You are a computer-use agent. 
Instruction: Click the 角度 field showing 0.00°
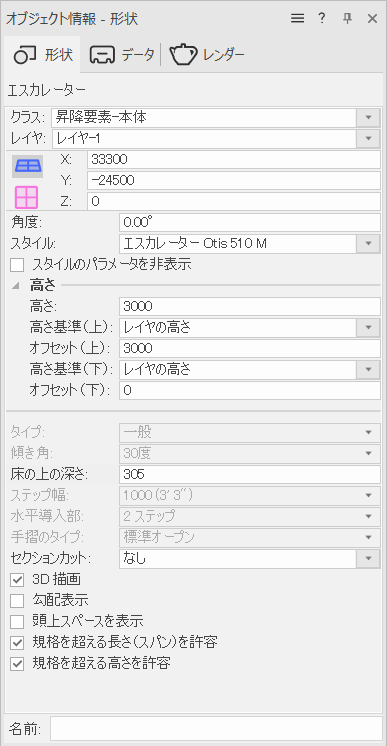coord(249,223)
